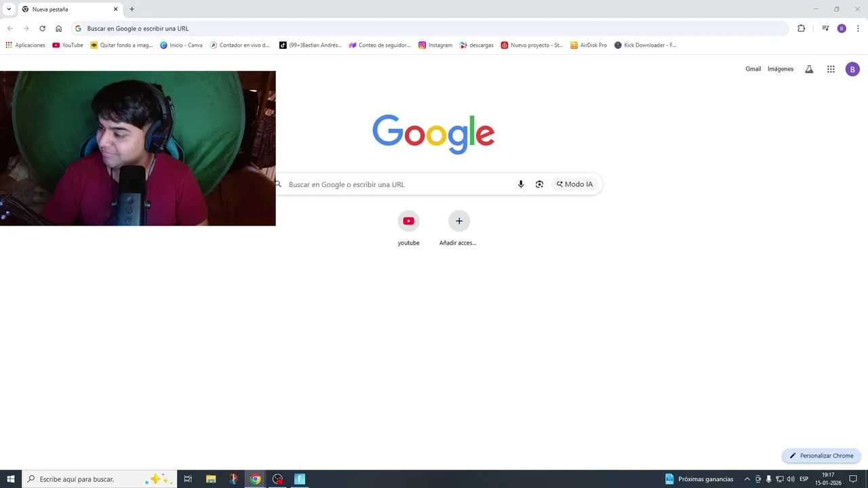The image size is (868, 488).
Task: Click the browser back arrow
Action: coord(9,28)
